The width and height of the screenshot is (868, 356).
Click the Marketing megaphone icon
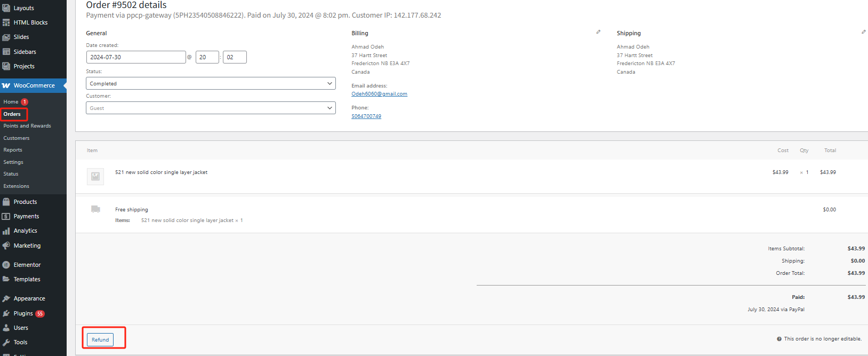pyautogui.click(x=6, y=246)
